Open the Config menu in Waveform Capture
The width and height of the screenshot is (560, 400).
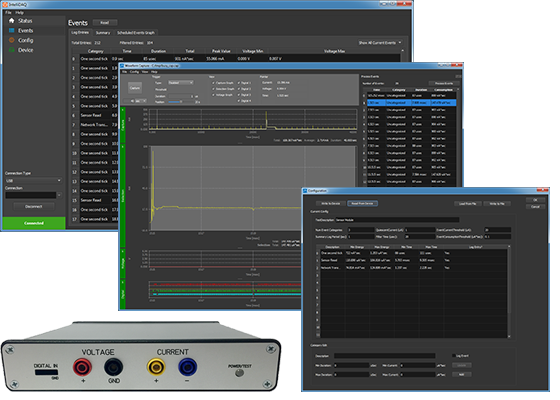134,72
